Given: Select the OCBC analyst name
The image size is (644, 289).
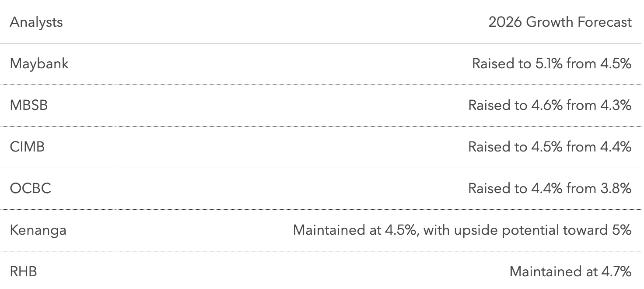Looking at the screenshot, I should click(x=31, y=188).
